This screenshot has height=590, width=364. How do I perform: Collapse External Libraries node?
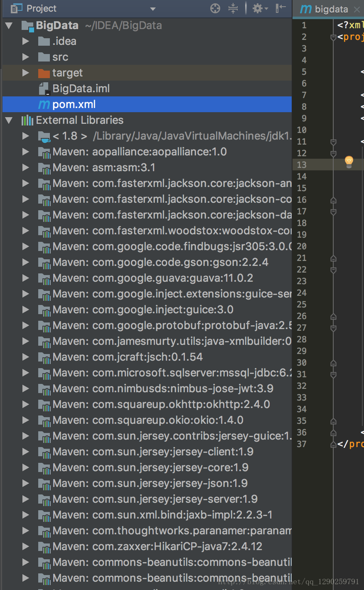tap(9, 120)
